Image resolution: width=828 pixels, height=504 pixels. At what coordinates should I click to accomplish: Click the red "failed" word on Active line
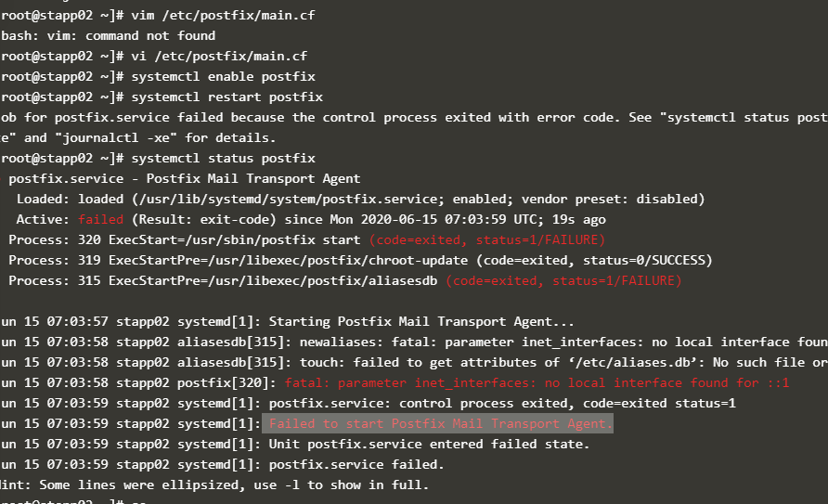point(100,220)
